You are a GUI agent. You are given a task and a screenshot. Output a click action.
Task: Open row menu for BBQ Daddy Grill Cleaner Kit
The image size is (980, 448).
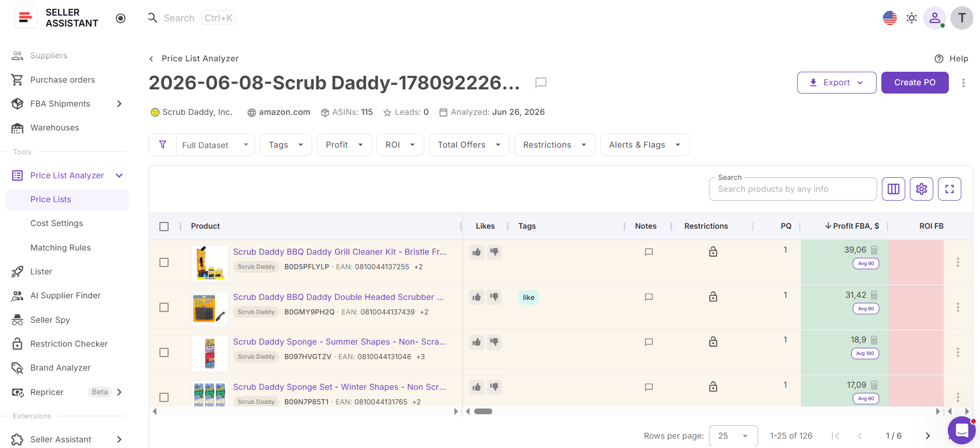tap(958, 262)
